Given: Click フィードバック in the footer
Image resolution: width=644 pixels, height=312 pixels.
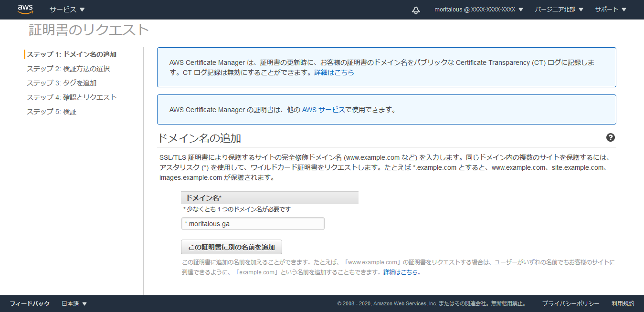Looking at the screenshot, I should click(30, 303).
